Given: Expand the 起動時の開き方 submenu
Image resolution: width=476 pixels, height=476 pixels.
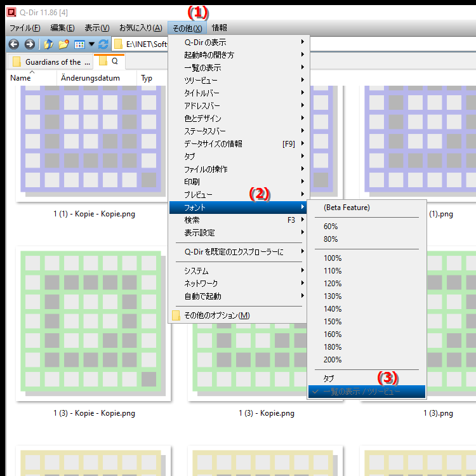Looking at the screenshot, I should (237, 55).
